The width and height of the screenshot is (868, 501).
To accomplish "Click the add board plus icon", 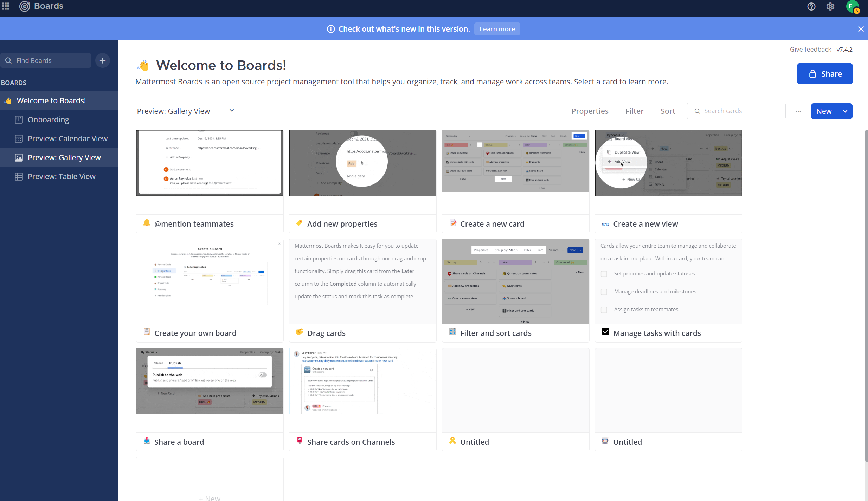I will coord(102,61).
